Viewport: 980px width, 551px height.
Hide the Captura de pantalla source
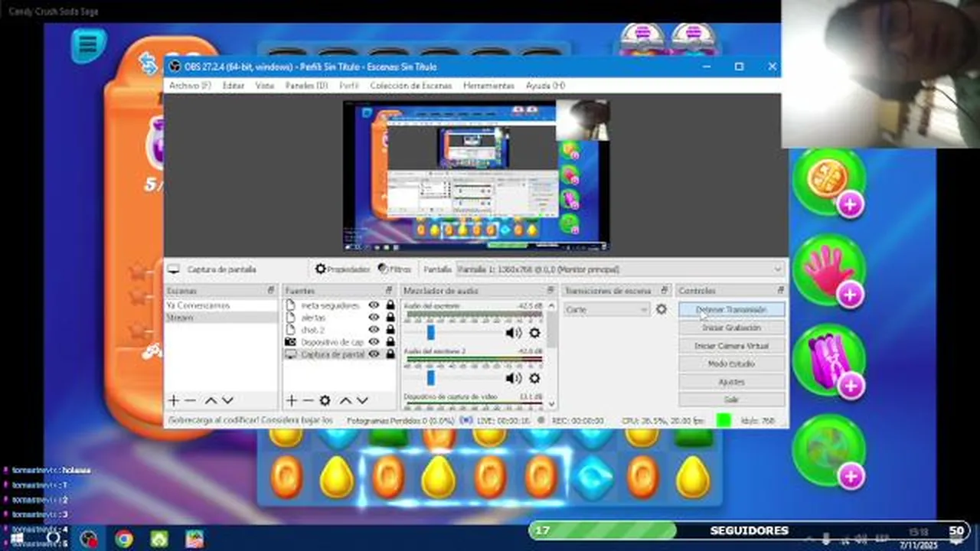click(x=374, y=354)
